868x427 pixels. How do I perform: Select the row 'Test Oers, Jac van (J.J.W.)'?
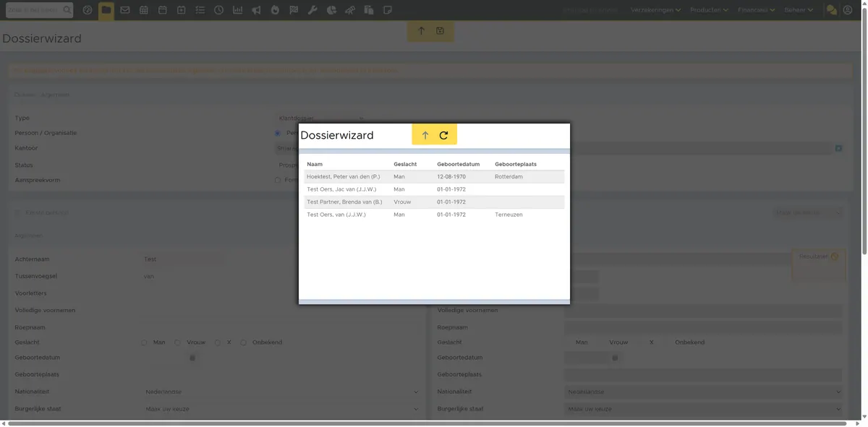coord(434,189)
